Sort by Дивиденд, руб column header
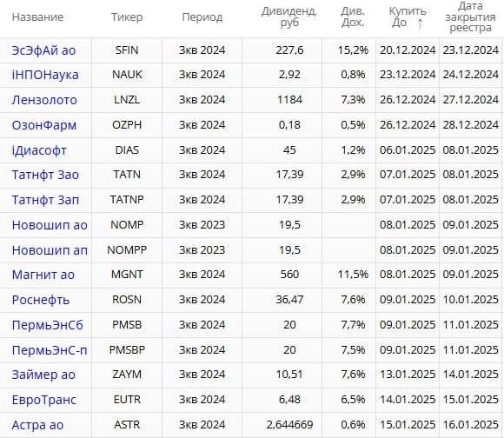This screenshot has width=504, height=438. coord(289,17)
